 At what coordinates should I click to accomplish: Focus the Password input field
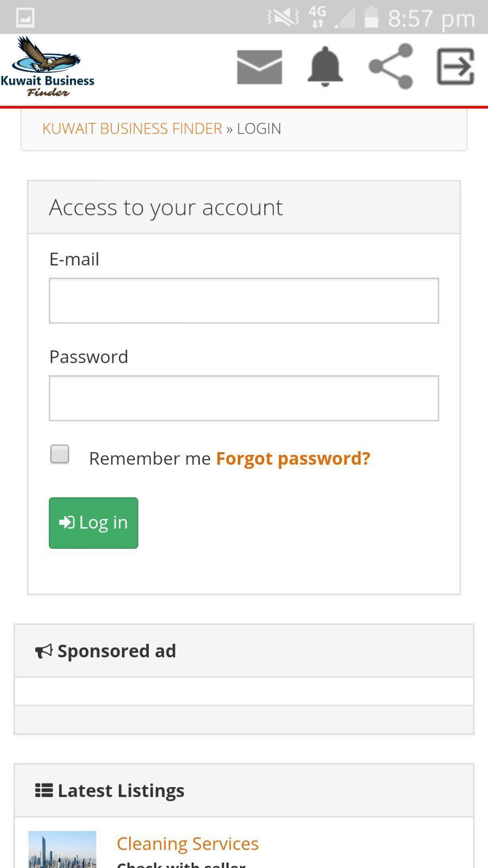tap(244, 398)
